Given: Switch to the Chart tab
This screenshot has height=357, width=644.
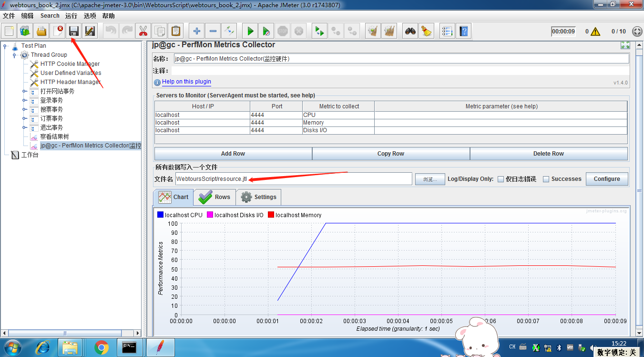Looking at the screenshot, I should (174, 197).
